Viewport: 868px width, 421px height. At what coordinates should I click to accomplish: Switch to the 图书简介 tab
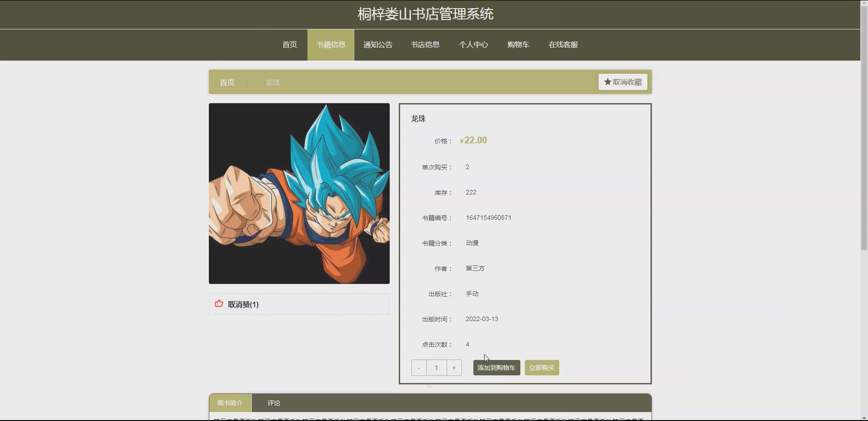230,403
